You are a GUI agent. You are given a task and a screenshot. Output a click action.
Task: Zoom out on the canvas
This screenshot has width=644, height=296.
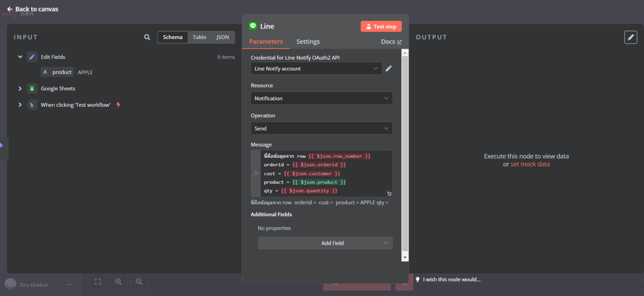point(139,282)
